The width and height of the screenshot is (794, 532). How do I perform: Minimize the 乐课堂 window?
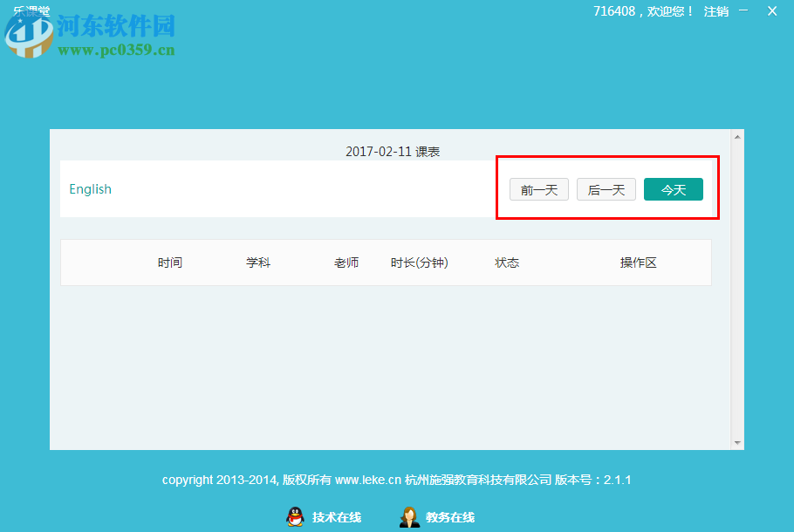pos(743,10)
